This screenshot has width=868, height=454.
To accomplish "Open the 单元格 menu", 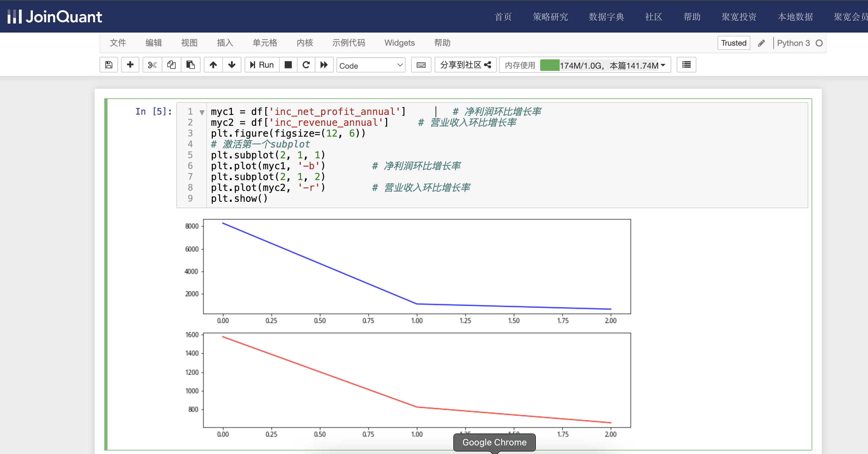I will (x=265, y=43).
